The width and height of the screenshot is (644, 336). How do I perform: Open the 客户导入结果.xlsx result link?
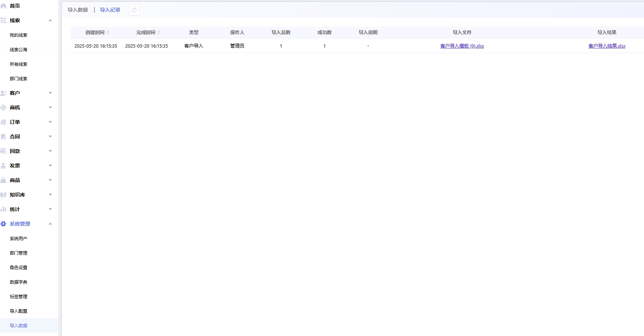click(x=607, y=46)
